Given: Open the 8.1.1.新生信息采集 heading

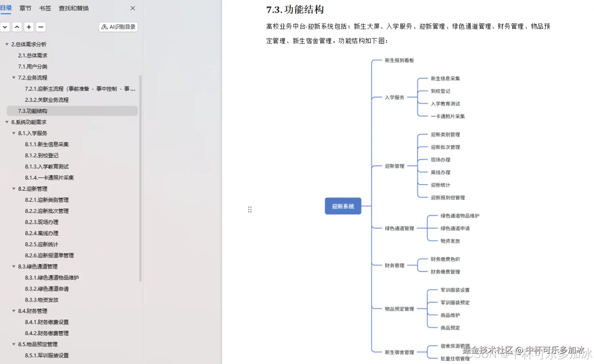Looking at the screenshot, I should click(x=46, y=144).
